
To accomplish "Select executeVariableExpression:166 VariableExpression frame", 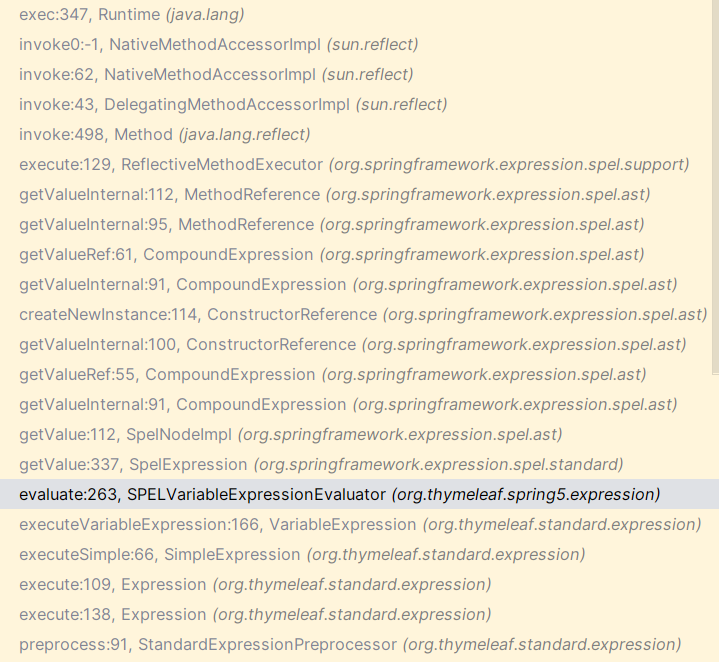I will (355, 524).
